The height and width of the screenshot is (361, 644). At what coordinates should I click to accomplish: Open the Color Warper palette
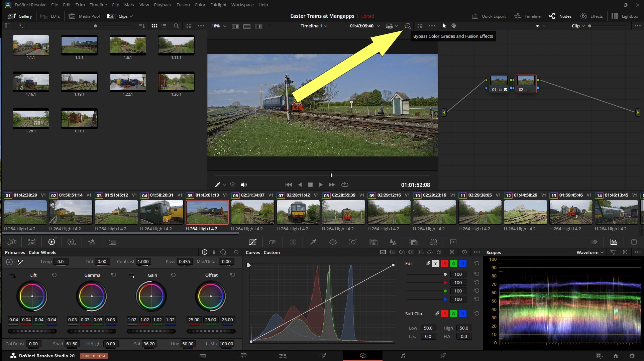[293, 242]
